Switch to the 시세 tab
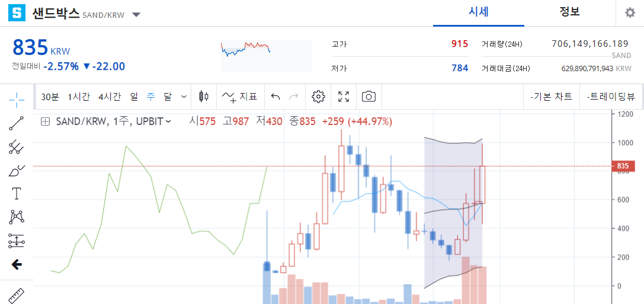Screen dimensions: 644x304 479,11
